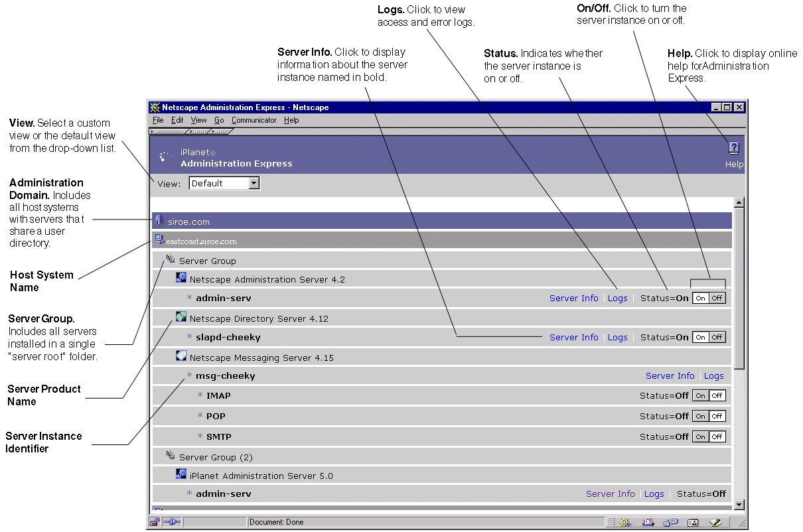This screenshot has width=803, height=532.
Task: Click the Netscape Messaging Server 4.15 icon
Action: (x=181, y=356)
